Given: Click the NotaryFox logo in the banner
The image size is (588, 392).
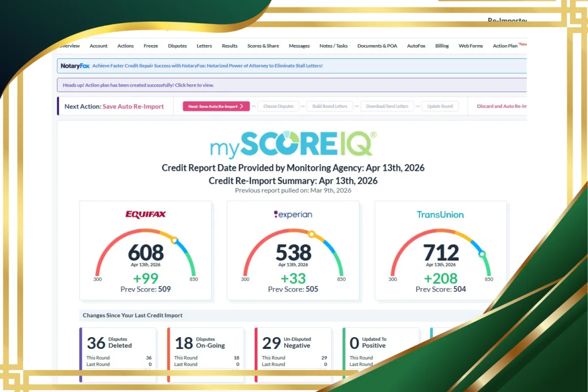Looking at the screenshot, I should click(75, 66).
